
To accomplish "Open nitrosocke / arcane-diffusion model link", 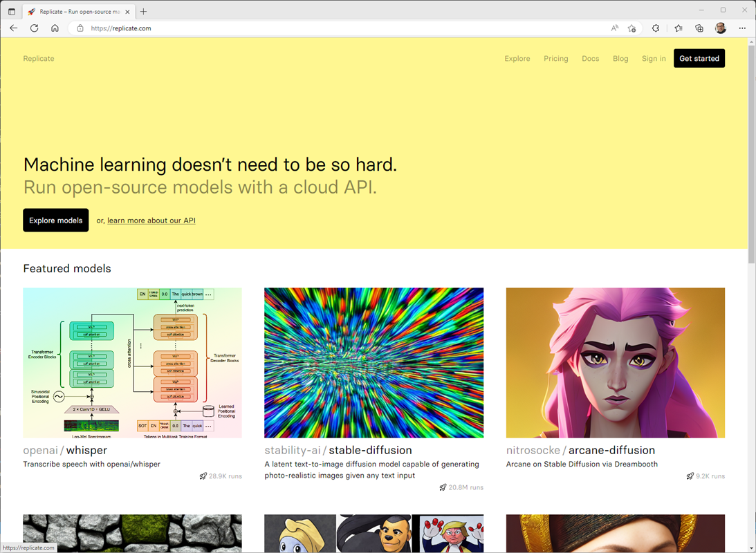I will click(580, 450).
